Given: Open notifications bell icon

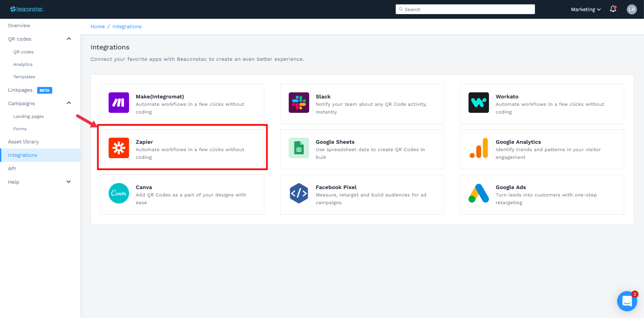Looking at the screenshot, I should click(613, 9).
